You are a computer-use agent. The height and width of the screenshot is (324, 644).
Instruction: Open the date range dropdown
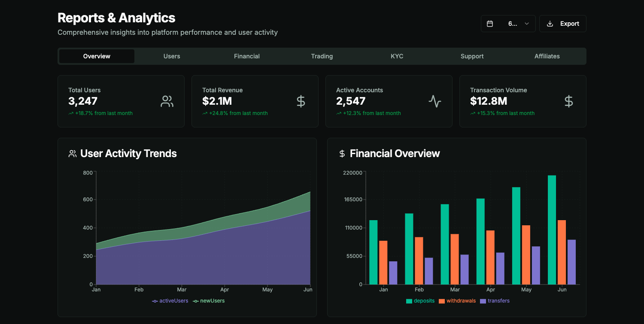[508, 24]
